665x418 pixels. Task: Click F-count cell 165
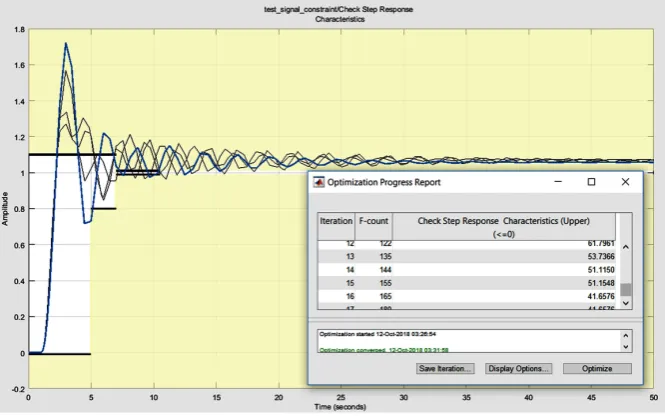click(386, 296)
